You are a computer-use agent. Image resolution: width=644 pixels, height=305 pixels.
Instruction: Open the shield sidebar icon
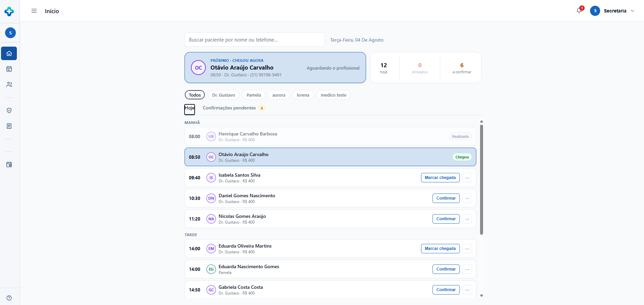coord(9,110)
